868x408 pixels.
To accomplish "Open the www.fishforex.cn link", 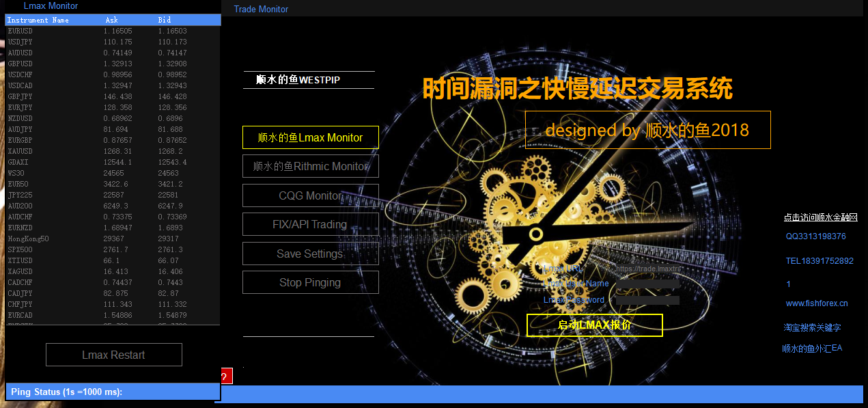I will click(817, 303).
